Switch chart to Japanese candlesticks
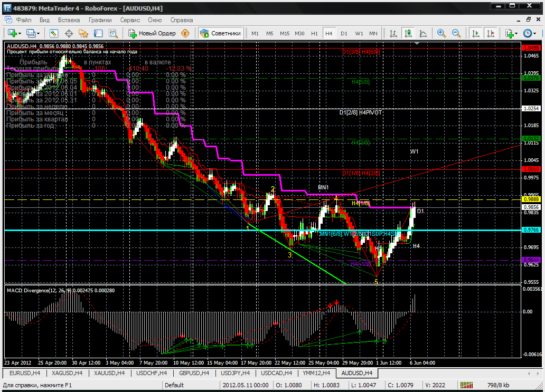Screen dimensions: 545x392 [408, 33]
